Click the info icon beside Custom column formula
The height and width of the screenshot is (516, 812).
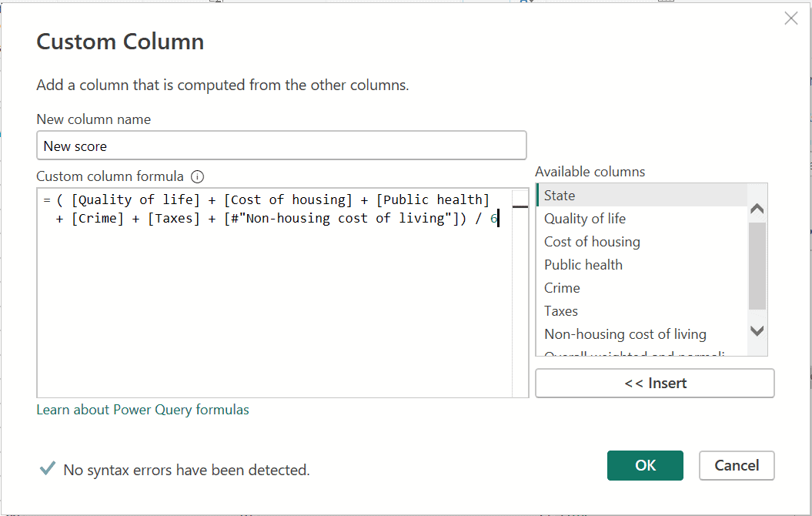click(x=197, y=176)
